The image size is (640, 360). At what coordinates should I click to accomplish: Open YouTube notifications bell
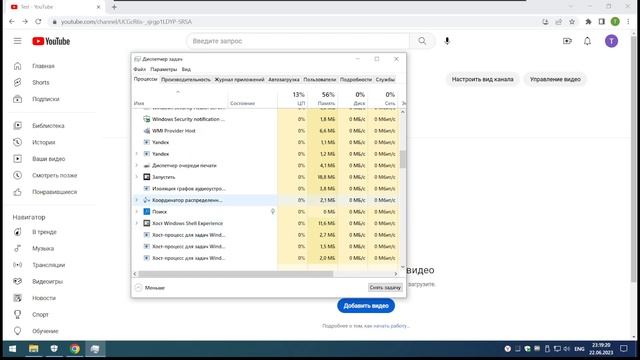click(587, 41)
